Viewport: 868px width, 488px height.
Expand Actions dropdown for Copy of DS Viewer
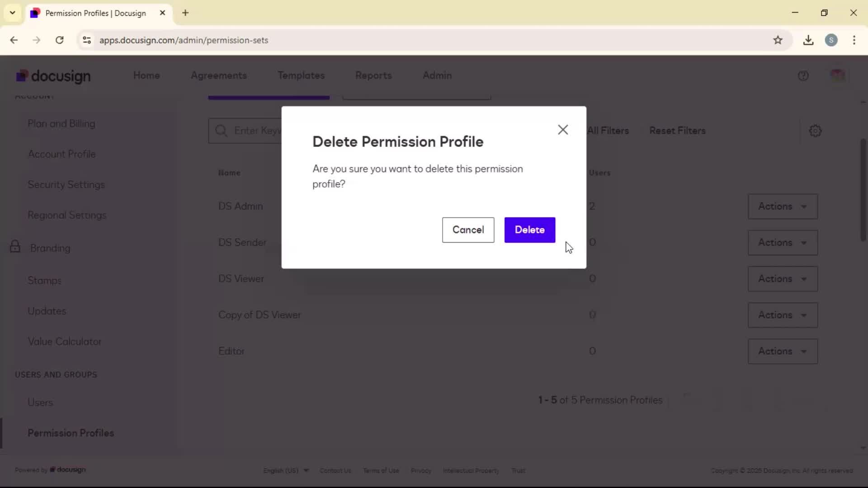click(x=783, y=315)
